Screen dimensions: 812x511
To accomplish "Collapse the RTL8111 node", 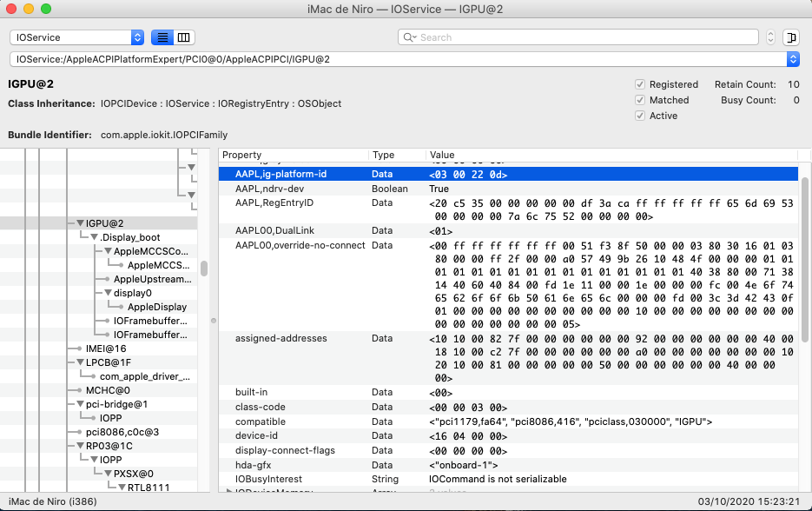I will point(122,488).
